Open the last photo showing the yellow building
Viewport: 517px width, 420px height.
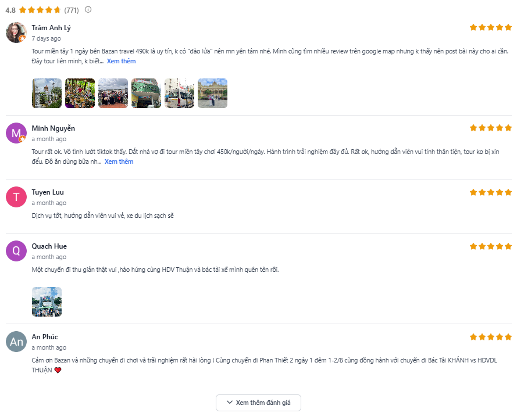[x=212, y=93]
